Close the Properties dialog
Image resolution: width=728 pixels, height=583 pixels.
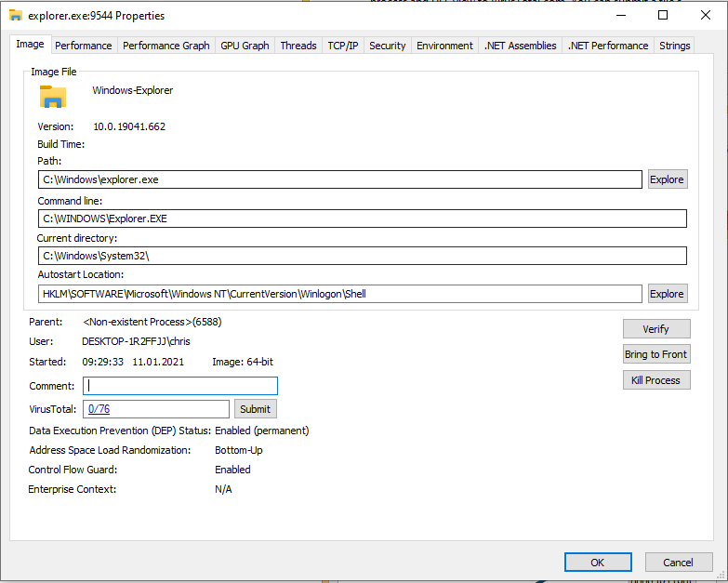pyautogui.click(x=706, y=15)
